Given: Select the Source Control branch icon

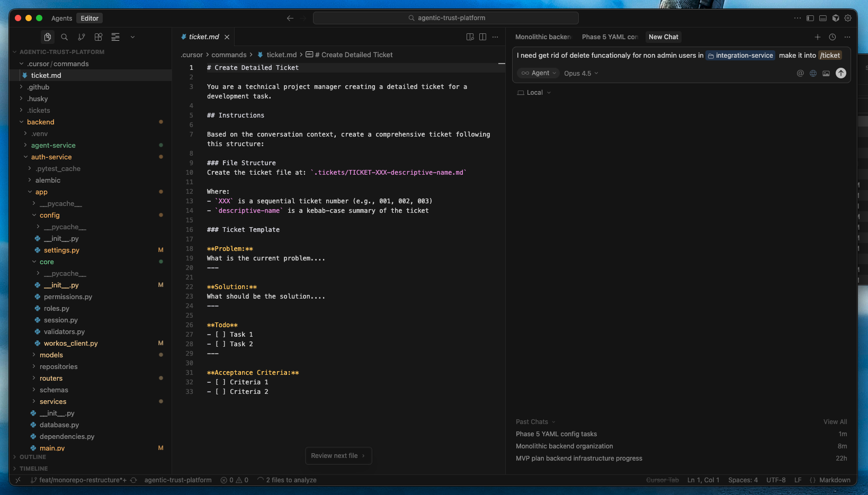Looking at the screenshot, I should 80,37.
